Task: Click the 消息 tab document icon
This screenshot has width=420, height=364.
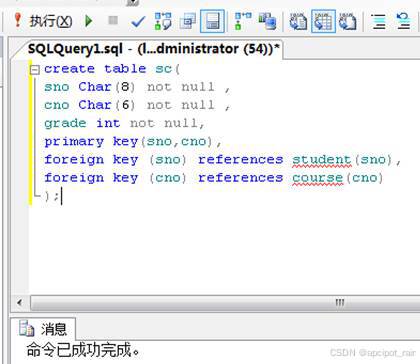Action: point(26,328)
